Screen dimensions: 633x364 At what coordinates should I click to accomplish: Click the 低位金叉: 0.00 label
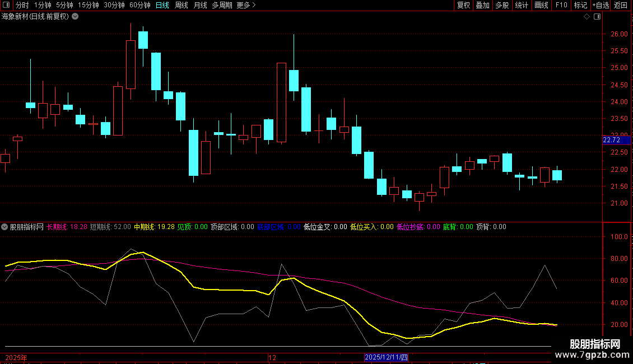point(325,227)
